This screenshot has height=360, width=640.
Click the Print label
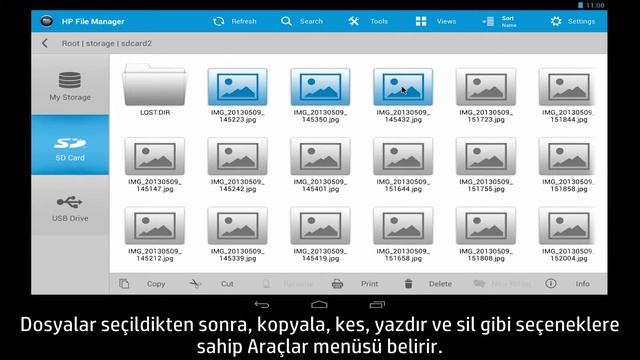pyautogui.click(x=369, y=284)
